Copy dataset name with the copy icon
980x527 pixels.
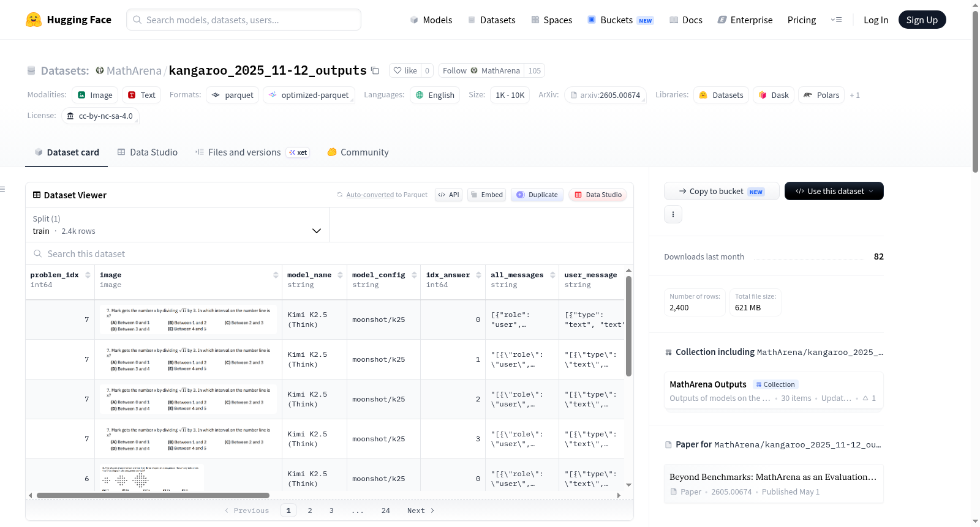tap(375, 70)
